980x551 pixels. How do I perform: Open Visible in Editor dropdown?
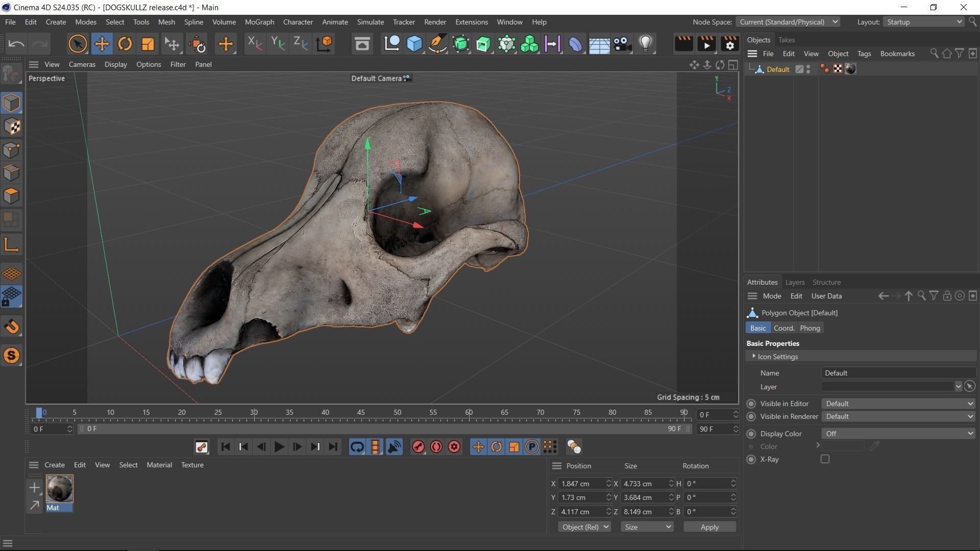tap(898, 404)
